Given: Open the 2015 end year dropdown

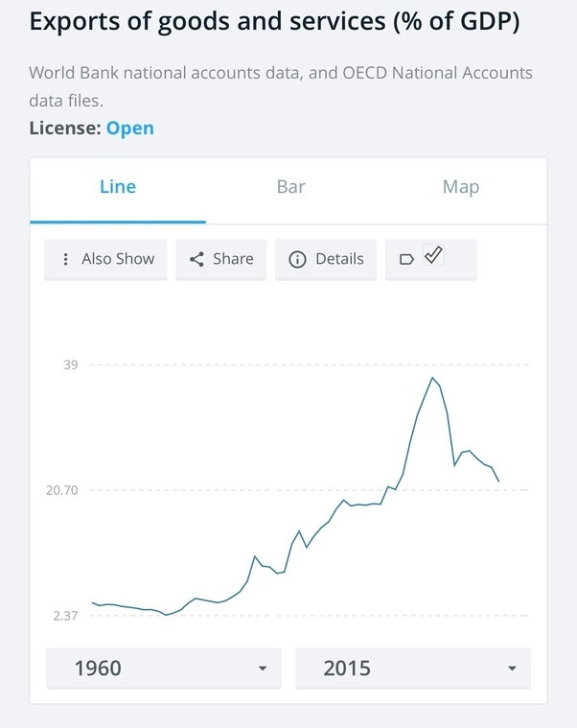Looking at the screenshot, I should pos(413,669).
